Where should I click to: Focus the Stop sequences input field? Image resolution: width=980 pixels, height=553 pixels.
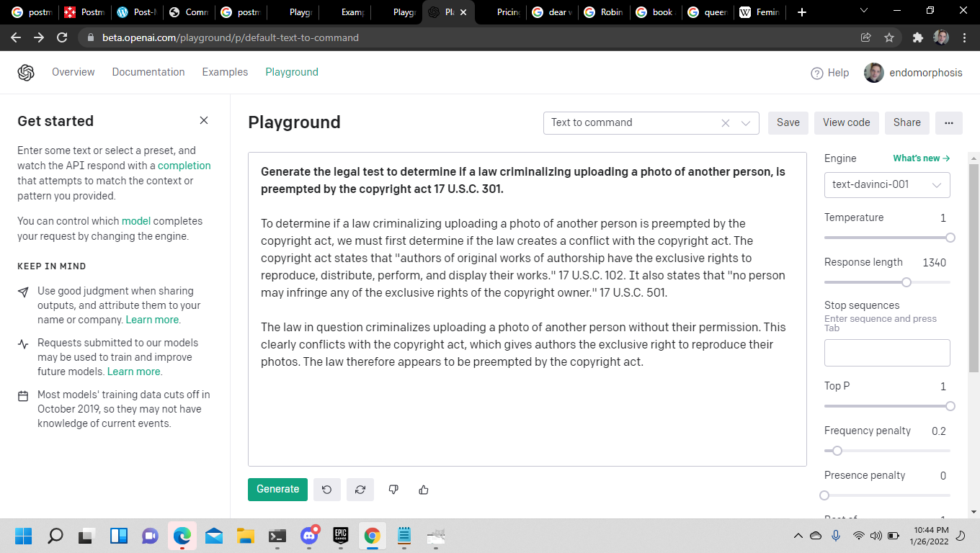click(x=887, y=353)
